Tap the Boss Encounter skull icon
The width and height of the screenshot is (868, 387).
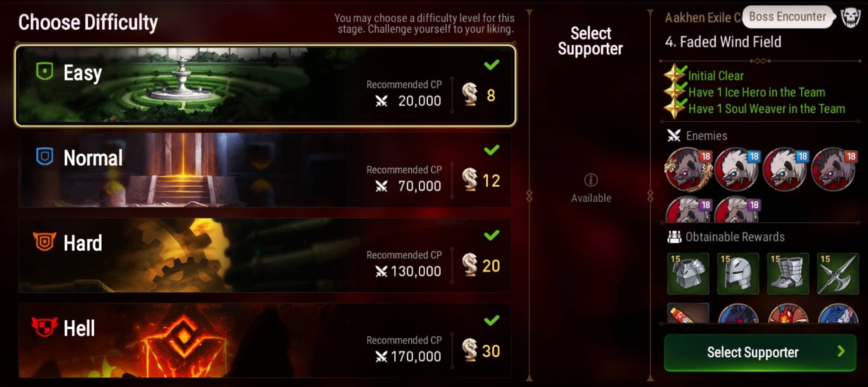click(x=850, y=18)
